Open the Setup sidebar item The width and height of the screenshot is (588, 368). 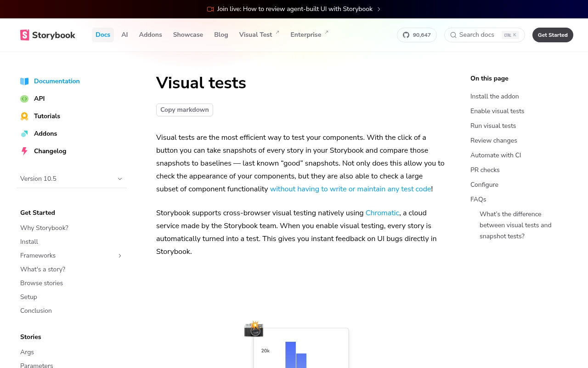pyautogui.click(x=28, y=297)
